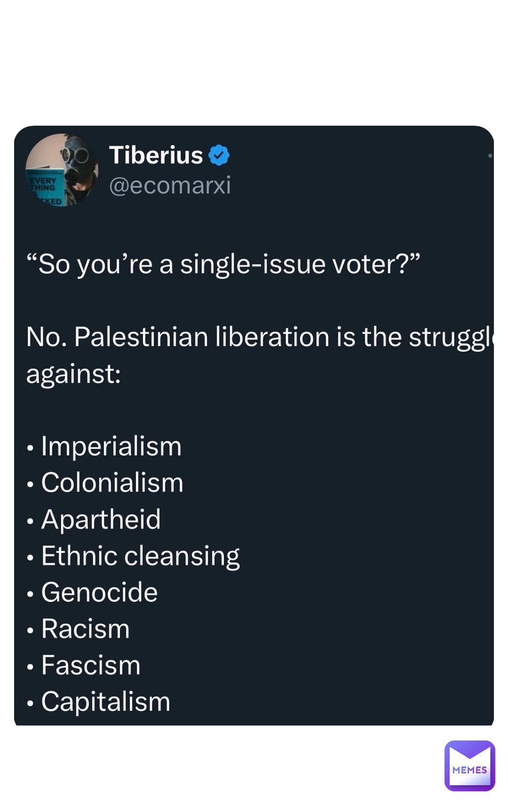The image size is (508, 812).
Task: Select the Capitalism bullet item
Action: [x=98, y=702]
